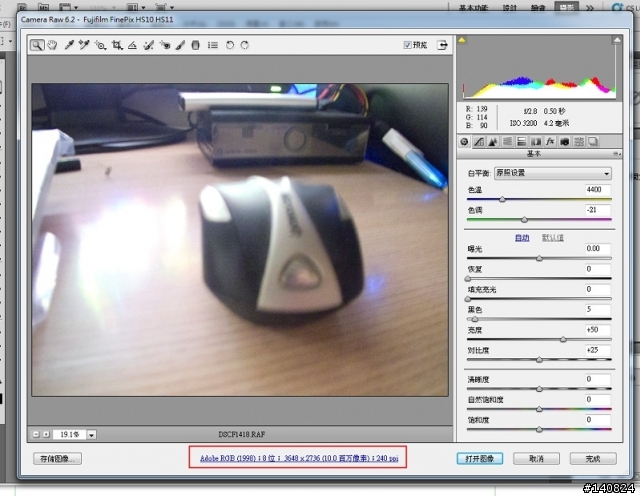Click the 自动 auto adjustment link
Screen dimensions: 640x496
(522, 238)
